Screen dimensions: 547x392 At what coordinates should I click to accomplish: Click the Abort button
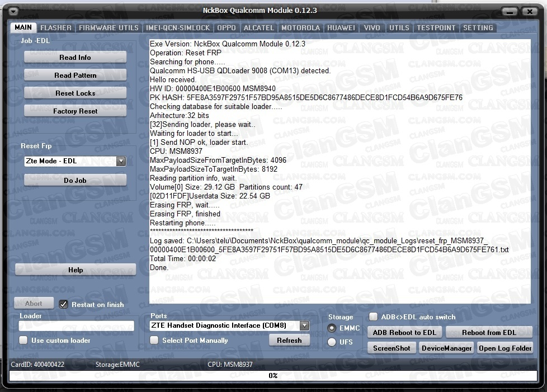34,303
